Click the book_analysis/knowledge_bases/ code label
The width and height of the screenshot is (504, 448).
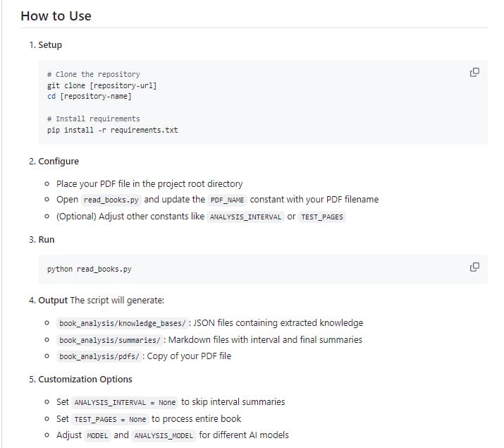coord(123,323)
